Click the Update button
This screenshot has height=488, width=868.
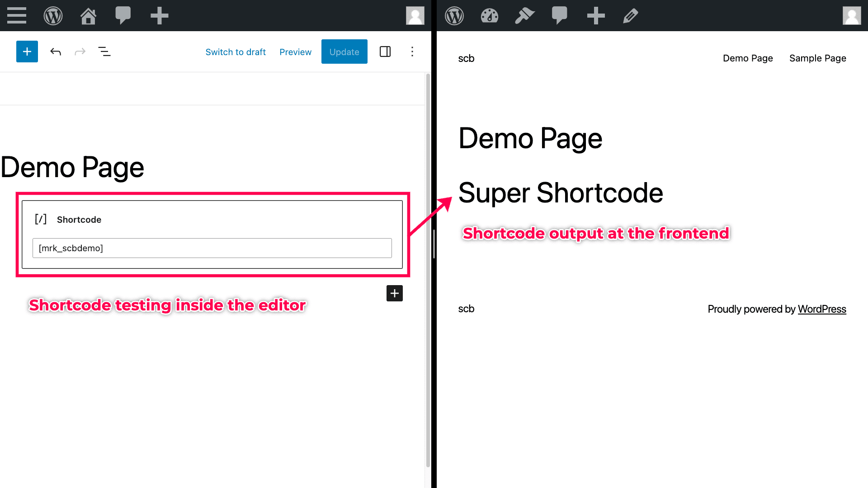(344, 52)
